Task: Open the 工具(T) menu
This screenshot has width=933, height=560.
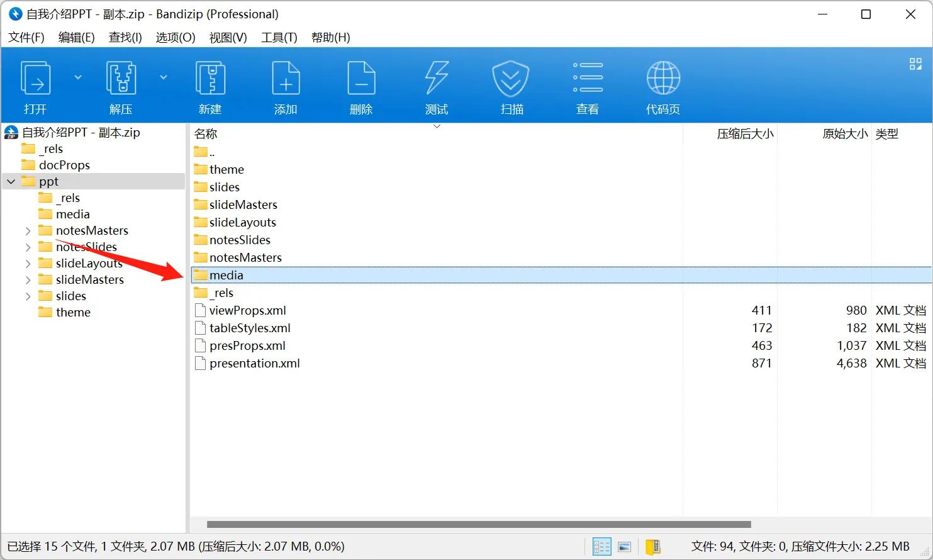Action: [279, 38]
